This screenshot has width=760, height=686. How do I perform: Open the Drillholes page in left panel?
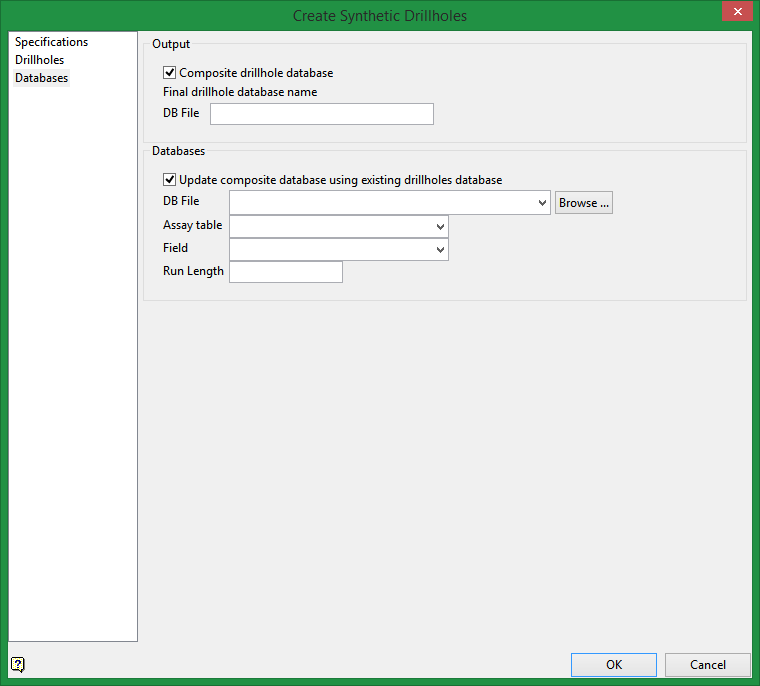point(39,60)
